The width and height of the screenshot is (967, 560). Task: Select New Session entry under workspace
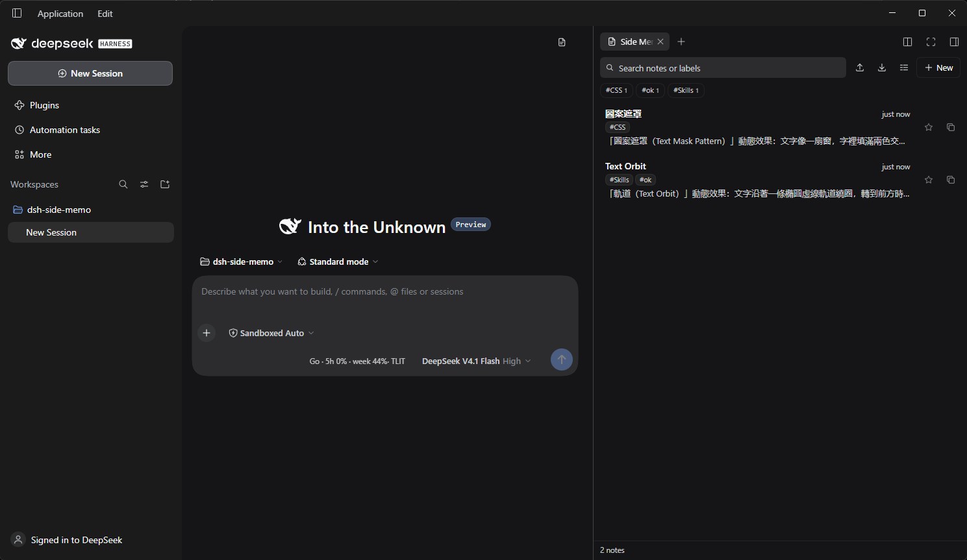(x=90, y=232)
